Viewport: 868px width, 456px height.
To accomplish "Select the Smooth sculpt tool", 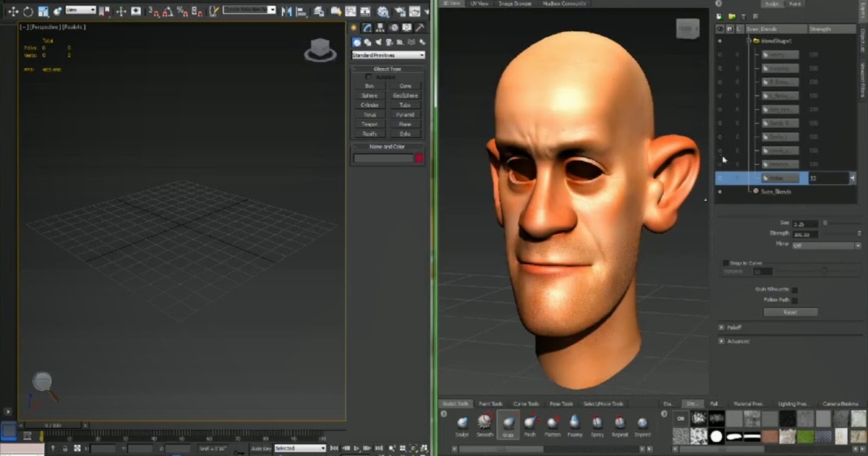I will click(x=485, y=423).
